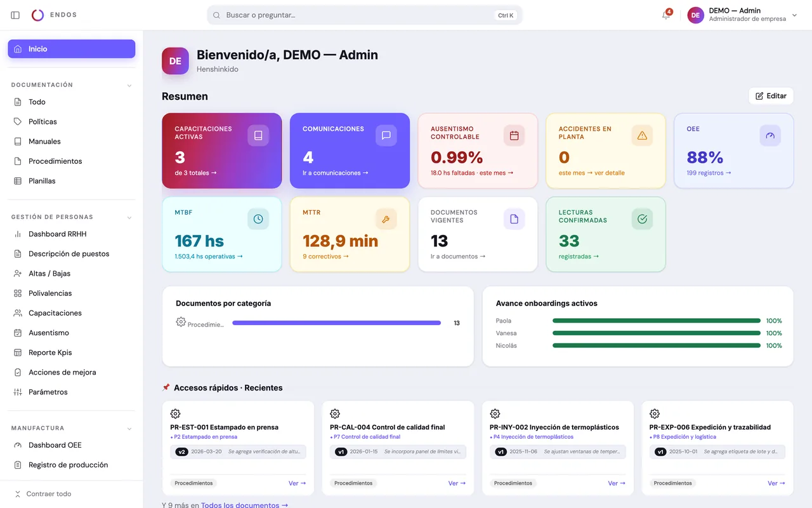Go to Capacitaciones in sidebar

pos(72,313)
